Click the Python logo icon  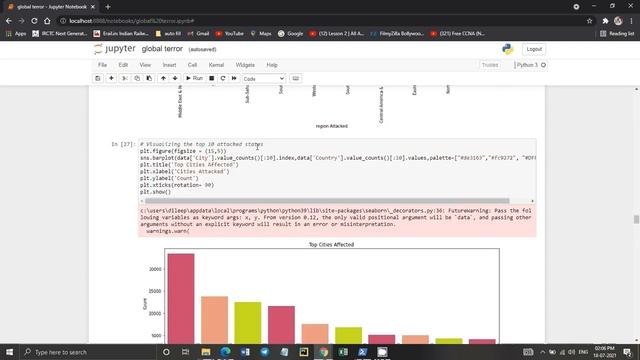[x=507, y=49]
